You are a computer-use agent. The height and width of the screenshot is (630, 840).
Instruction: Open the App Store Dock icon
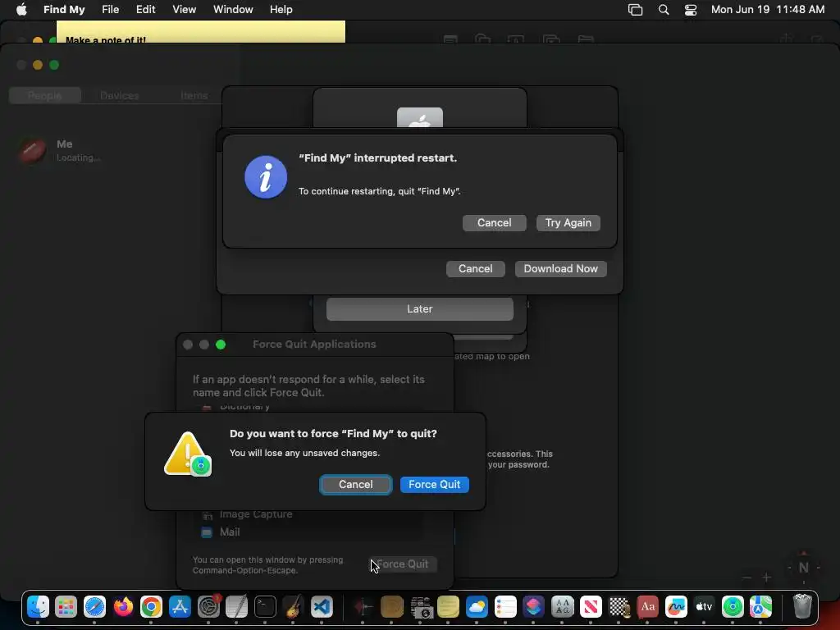click(180, 607)
